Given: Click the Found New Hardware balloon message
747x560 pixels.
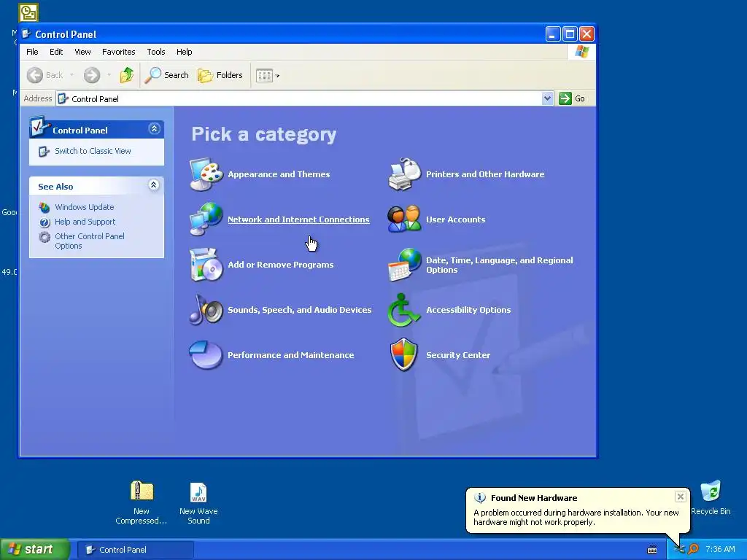Looking at the screenshot, I should coord(576,518).
